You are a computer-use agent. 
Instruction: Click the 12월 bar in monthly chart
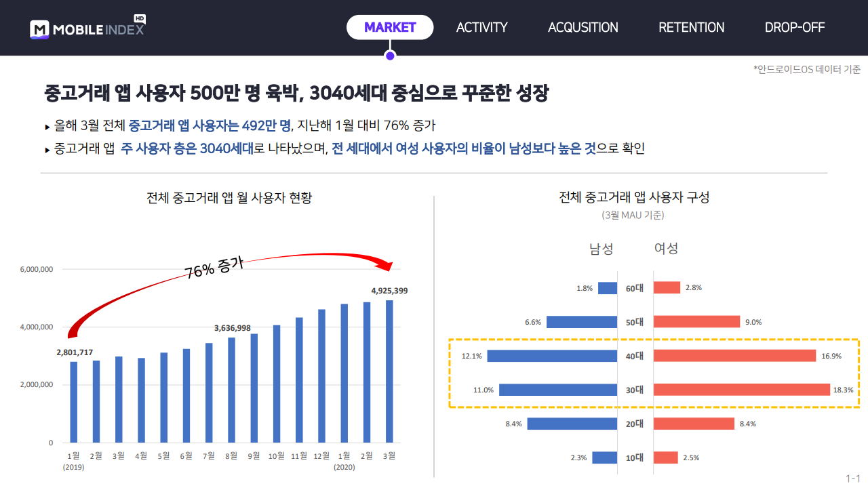[321, 376]
